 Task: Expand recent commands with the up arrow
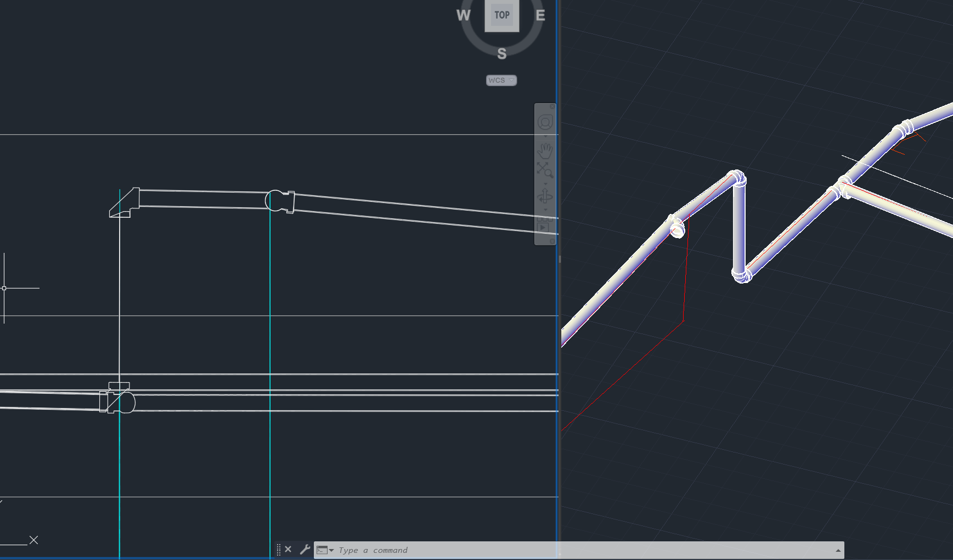pyautogui.click(x=838, y=550)
